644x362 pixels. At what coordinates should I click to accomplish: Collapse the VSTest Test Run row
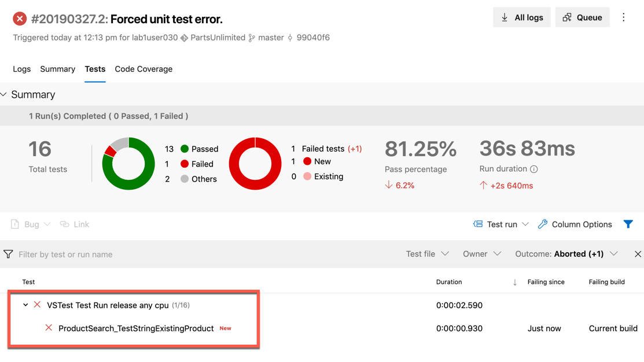(25, 305)
